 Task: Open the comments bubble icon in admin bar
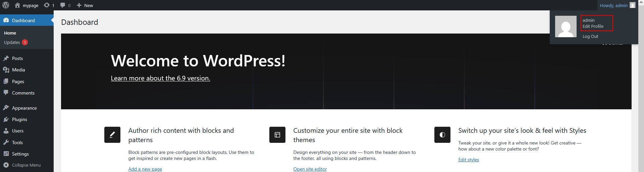pyautogui.click(x=63, y=5)
